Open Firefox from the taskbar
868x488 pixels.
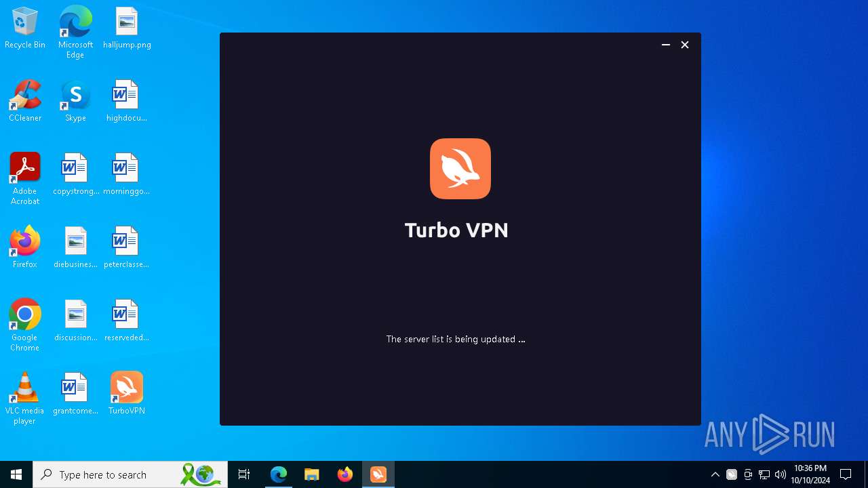point(345,474)
